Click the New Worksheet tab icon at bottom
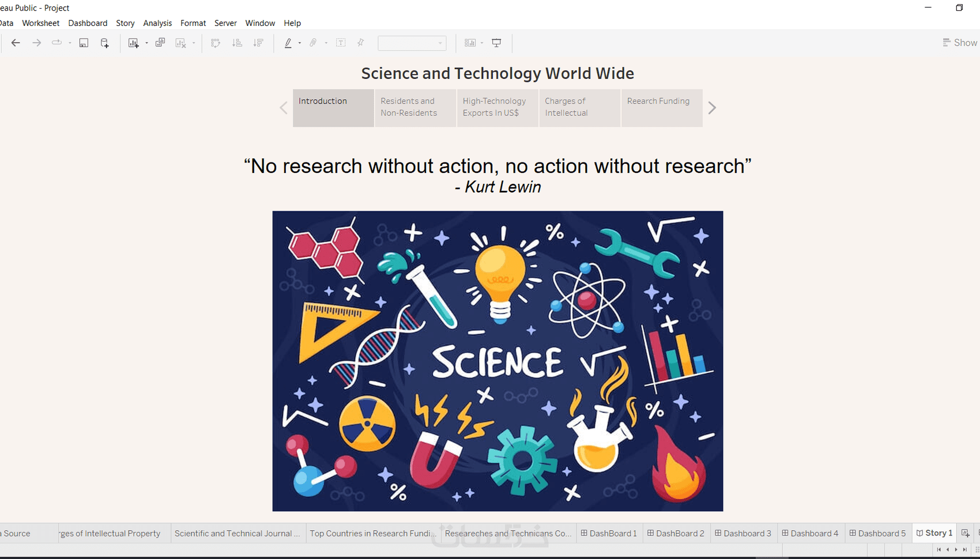The image size is (980, 559). 965,533
